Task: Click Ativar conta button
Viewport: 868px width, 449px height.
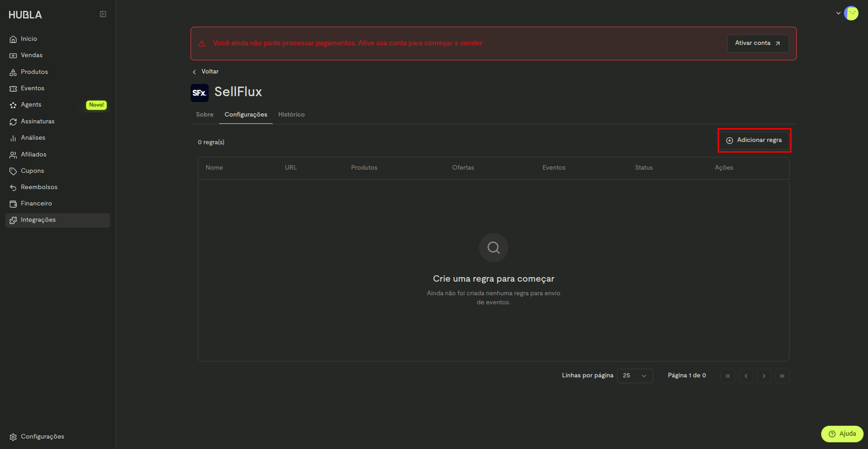Action: pos(758,43)
